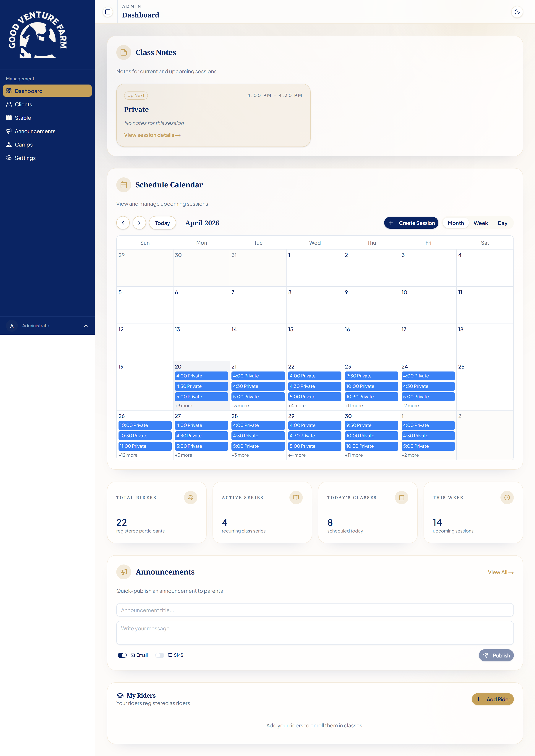Switch calendar to Day view
This screenshot has width=535, height=756.
502,223
